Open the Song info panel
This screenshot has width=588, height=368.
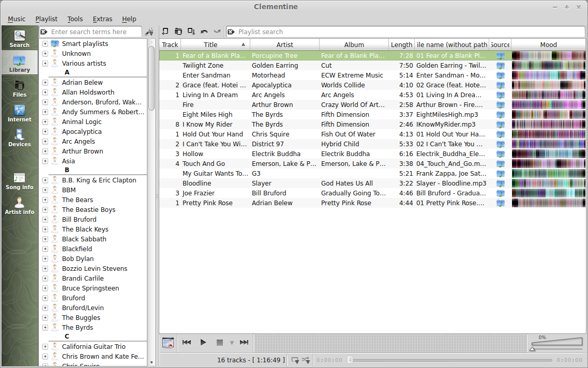click(20, 181)
